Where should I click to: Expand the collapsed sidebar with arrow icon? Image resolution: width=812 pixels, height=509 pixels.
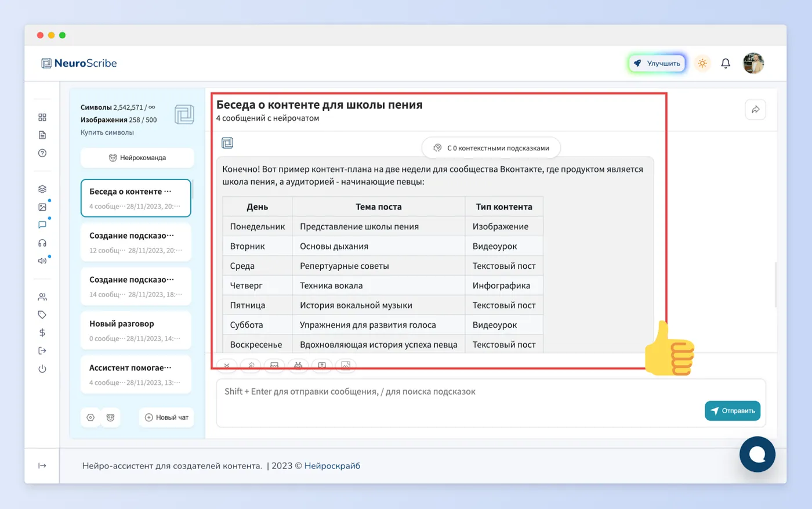[x=42, y=465]
